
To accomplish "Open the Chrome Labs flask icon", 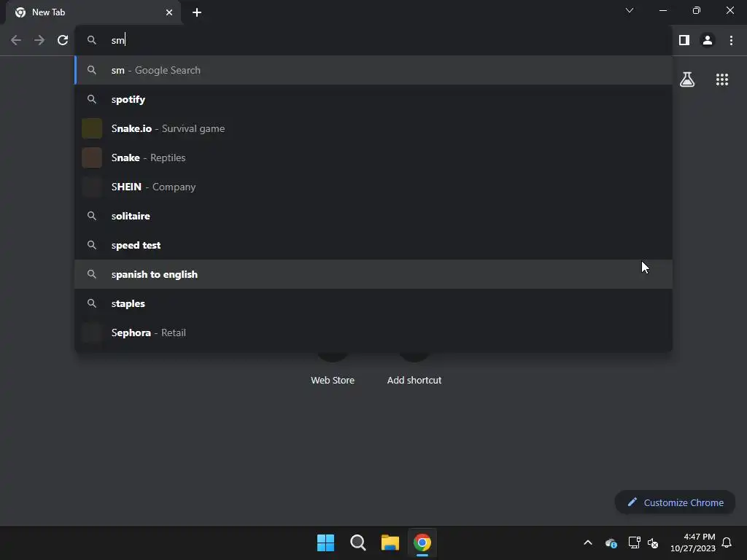I will click(x=687, y=79).
